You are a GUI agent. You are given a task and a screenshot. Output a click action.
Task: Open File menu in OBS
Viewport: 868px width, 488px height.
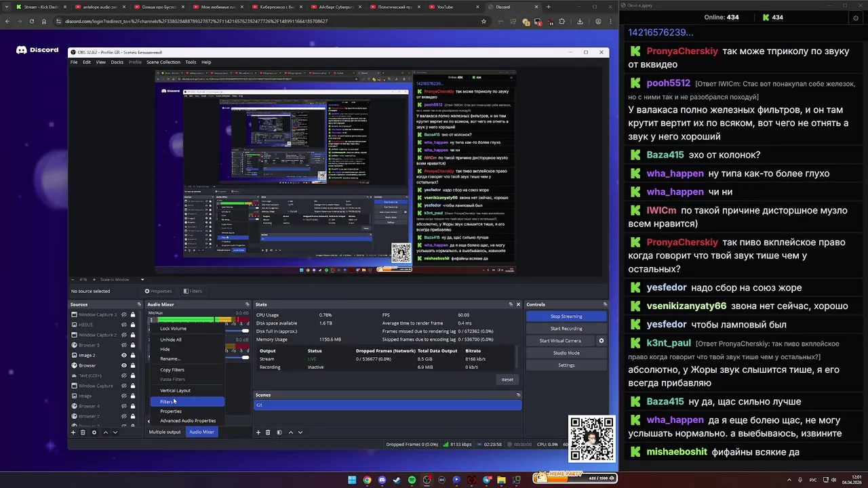(x=74, y=62)
